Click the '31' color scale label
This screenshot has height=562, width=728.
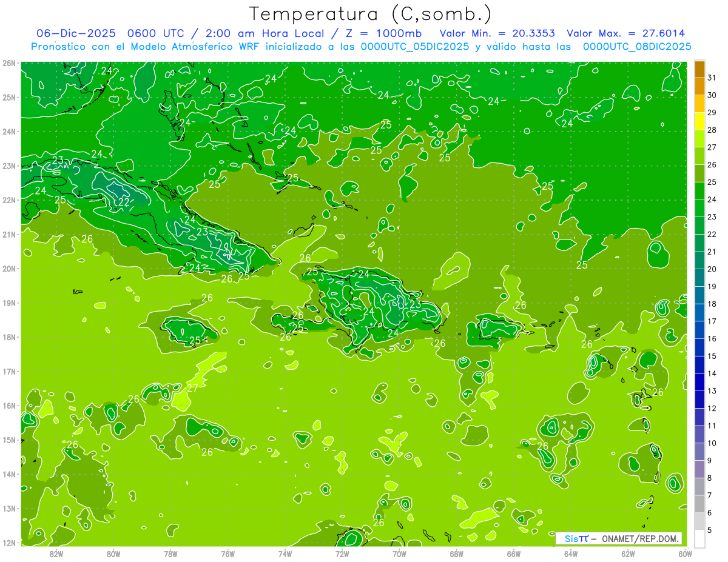tap(712, 78)
